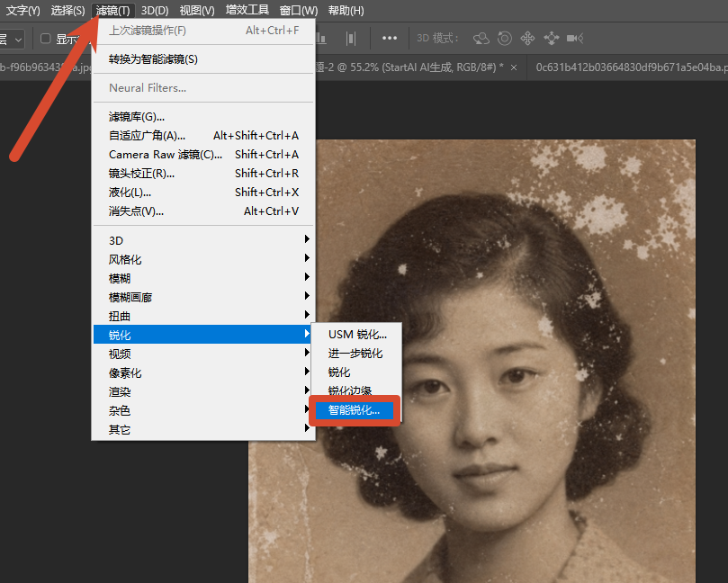Image resolution: width=728 pixels, height=583 pixels.
Task: Choose USM 锐化... sharpen option
Action: pos(356,334)
